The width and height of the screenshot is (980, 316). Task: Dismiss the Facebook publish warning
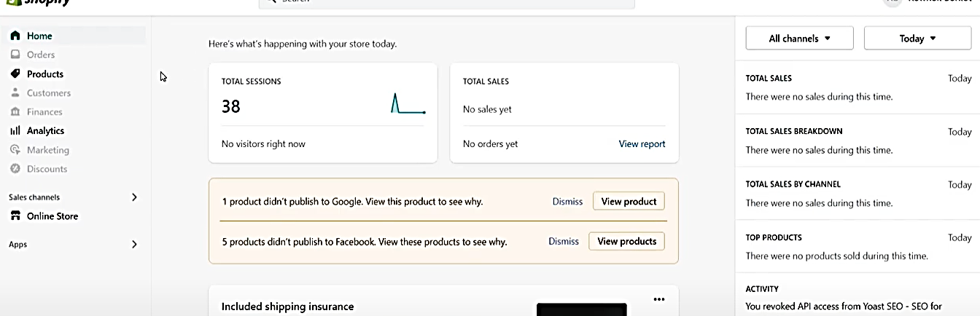(x=564, y=241)
